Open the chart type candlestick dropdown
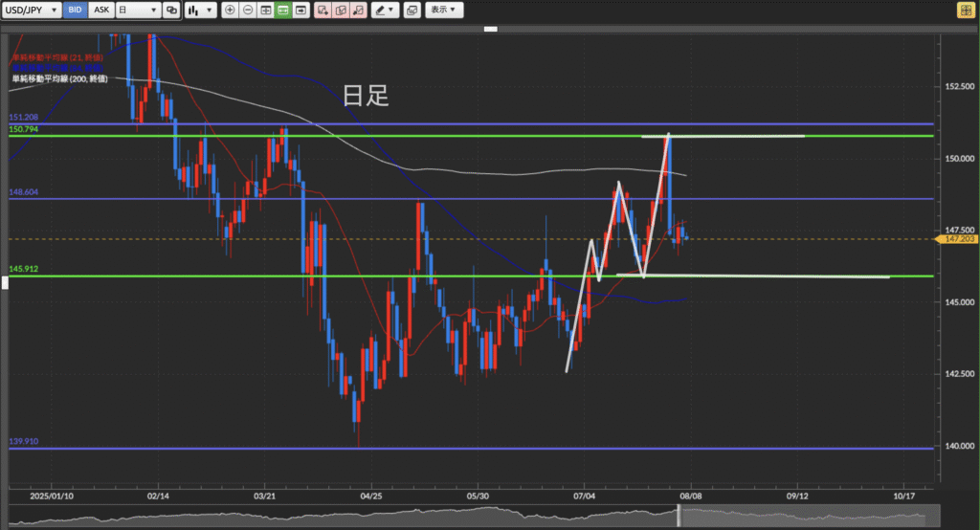The image size is (980, 530). point(201,10)
